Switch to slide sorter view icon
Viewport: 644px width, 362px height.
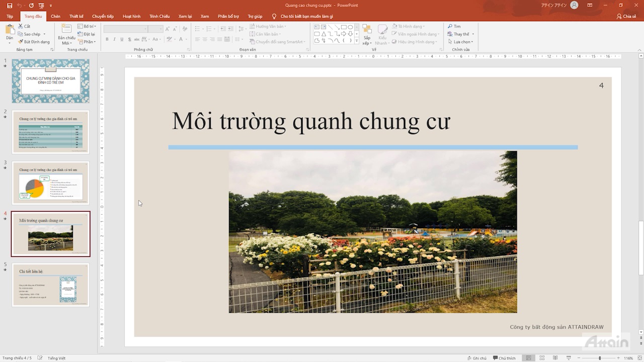(x=542, y=358)
